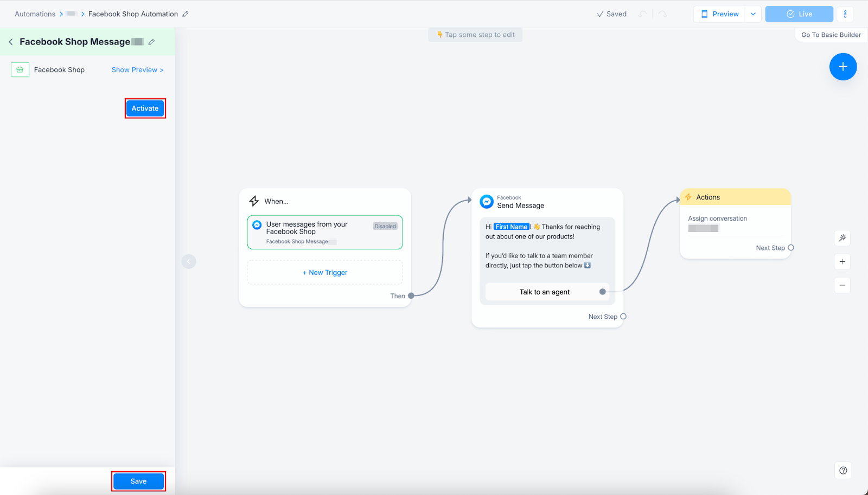Click the Facebook Shop basket icon
Image resolution: width=868 pixels, height=495 pixels.
pyautogui.click(x=20, y=69)
